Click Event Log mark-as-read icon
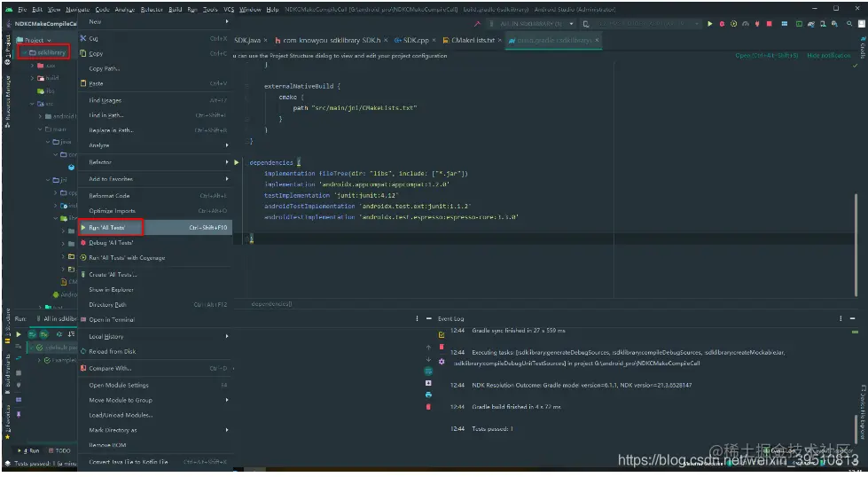 [x=442, y=334]
